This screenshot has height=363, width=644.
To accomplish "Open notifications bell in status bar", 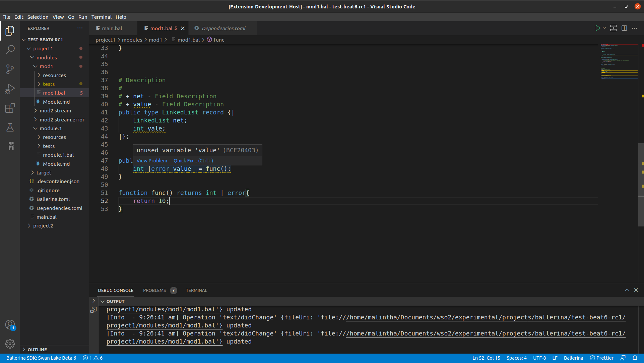I will click(x=635, y=358).
